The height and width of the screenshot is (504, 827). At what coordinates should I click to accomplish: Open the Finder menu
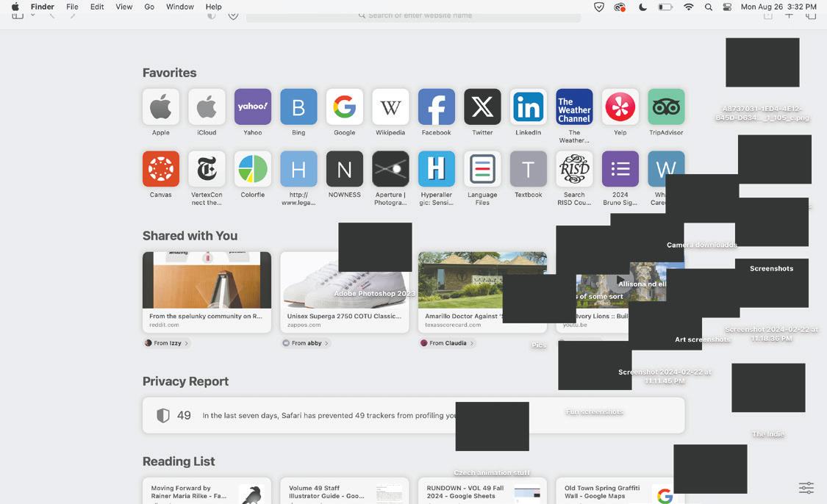pos(42,7)
